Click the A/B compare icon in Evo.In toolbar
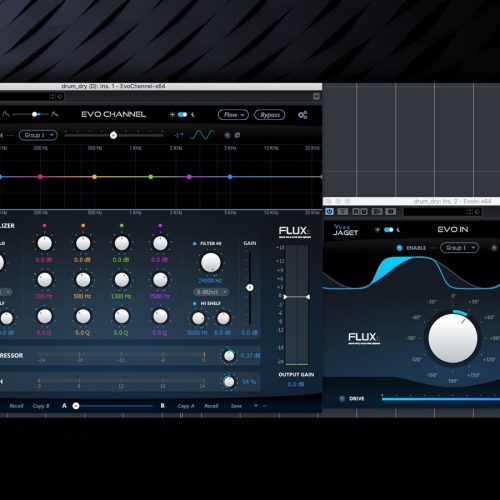Image resolution: width=500 pixels, height=500 pixels. 377,211
